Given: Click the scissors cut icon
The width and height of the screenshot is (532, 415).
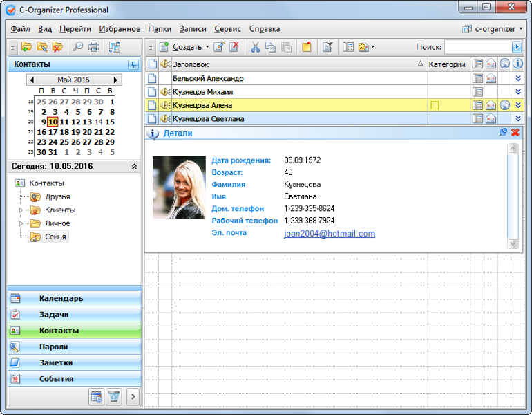Looking at the screenshot, I should click(255, 47).
